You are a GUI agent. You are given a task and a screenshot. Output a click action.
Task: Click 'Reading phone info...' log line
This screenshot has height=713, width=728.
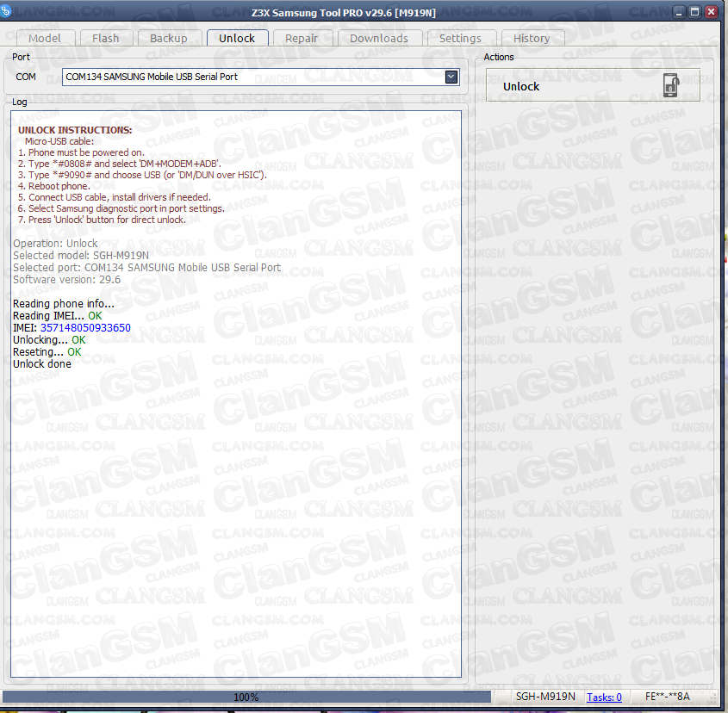tap(63, 304)
